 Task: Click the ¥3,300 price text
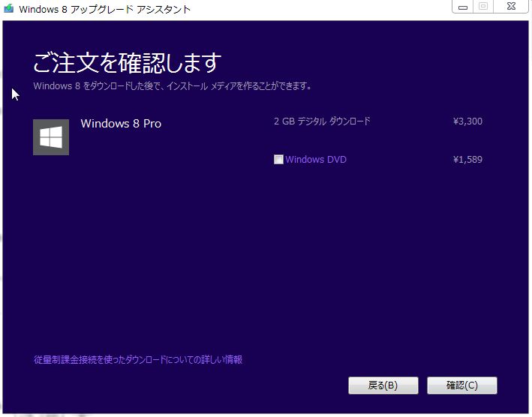[x=467, y=121]
